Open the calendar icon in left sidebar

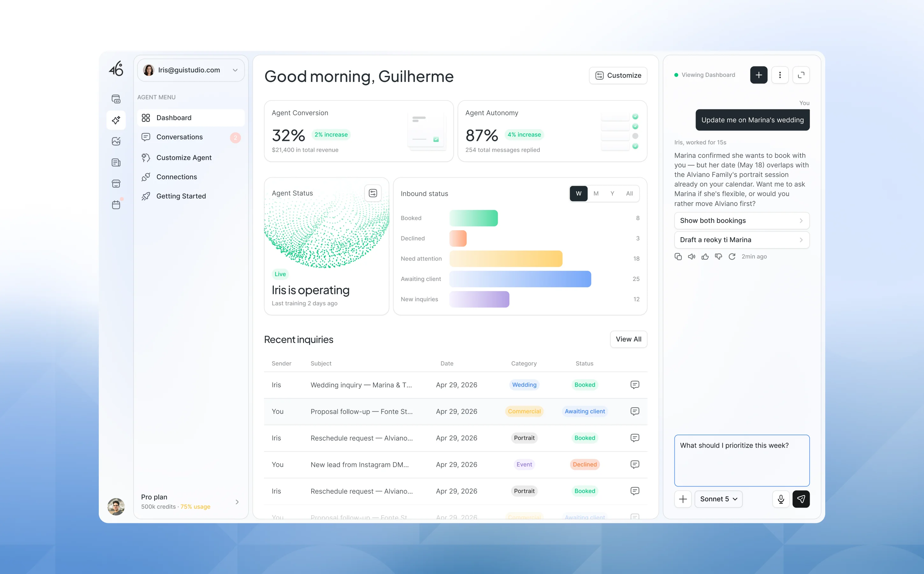pos(116,205)
